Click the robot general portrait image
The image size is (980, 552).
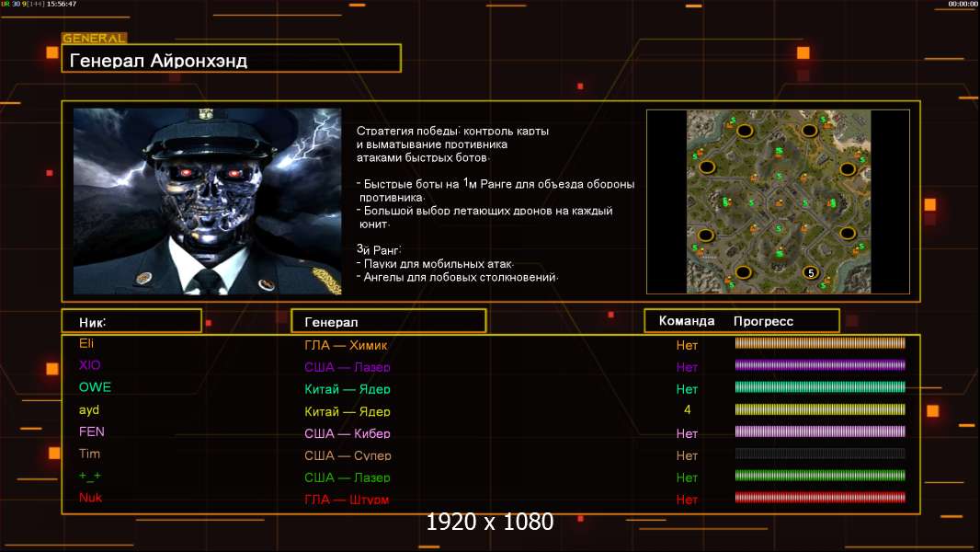[207, 201]
